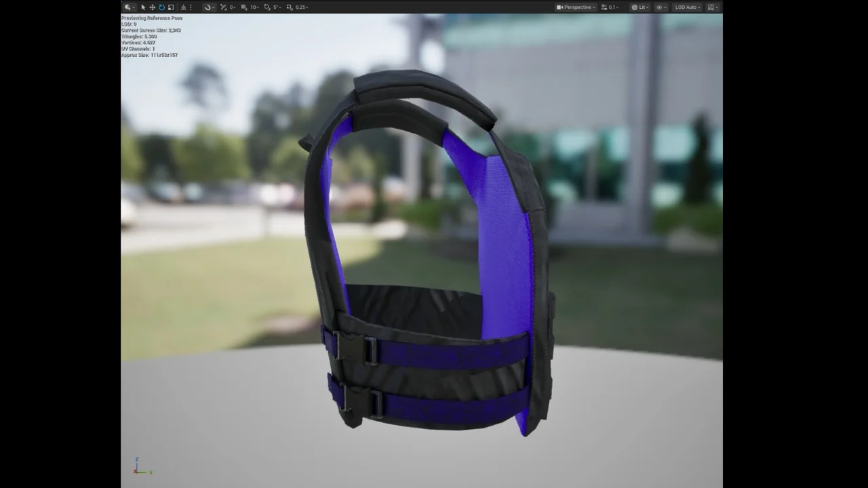868x488 pixels.
Task: Open the eye-icon Show flags menu
Action: click(660, 7)
